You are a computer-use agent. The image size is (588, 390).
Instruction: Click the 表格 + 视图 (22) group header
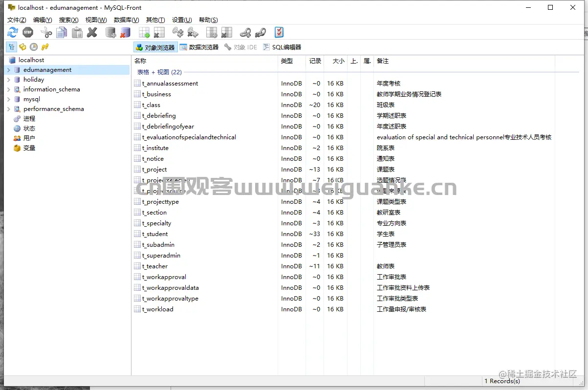159,72
